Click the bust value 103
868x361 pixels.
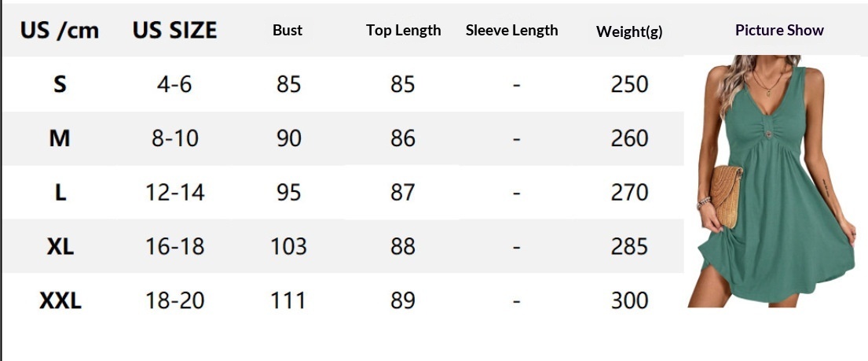coord(288,246)
